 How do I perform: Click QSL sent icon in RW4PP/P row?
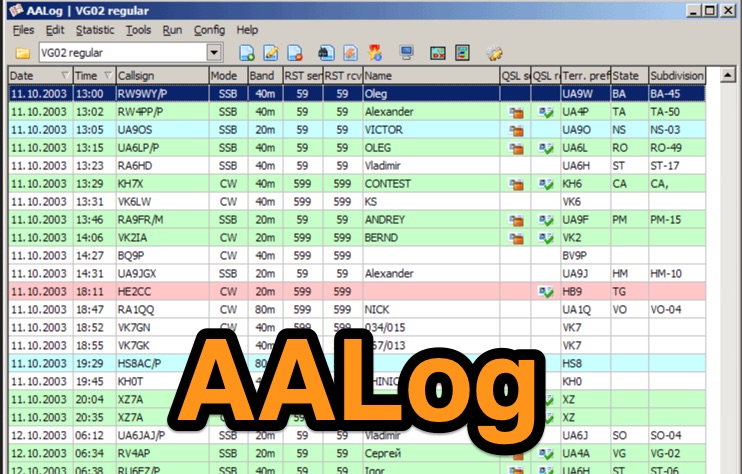pos(516,112)
